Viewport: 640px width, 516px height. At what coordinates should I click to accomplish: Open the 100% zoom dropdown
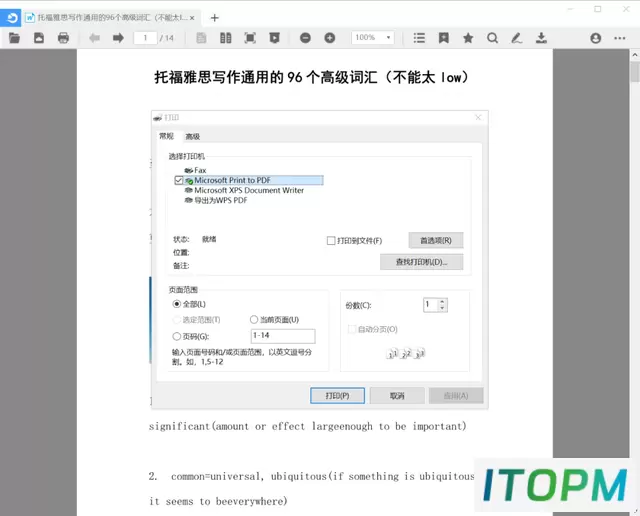coord(373,38)
